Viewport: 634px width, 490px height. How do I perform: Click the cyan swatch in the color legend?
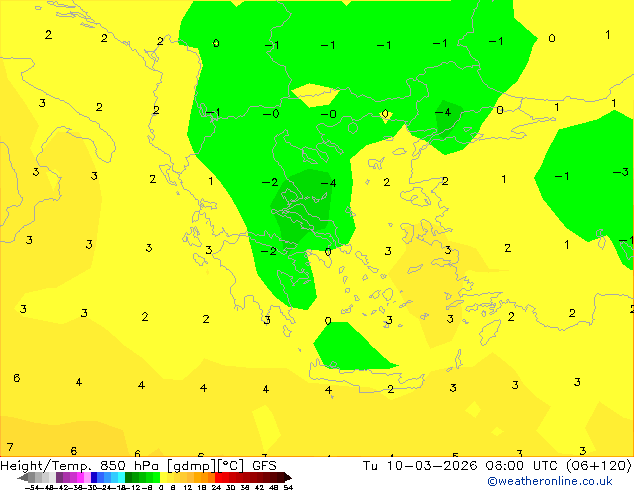pyautogui.click(x=121, y=478)
